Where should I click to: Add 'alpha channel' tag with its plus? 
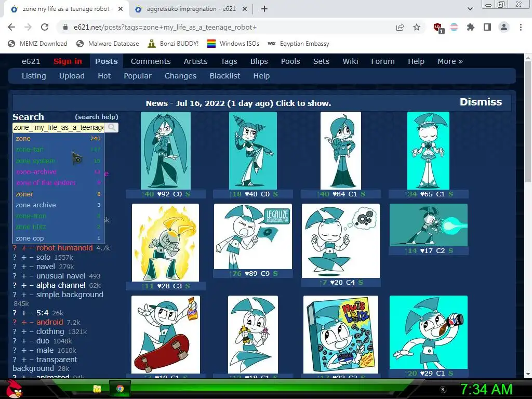click(x=24, y=285)
